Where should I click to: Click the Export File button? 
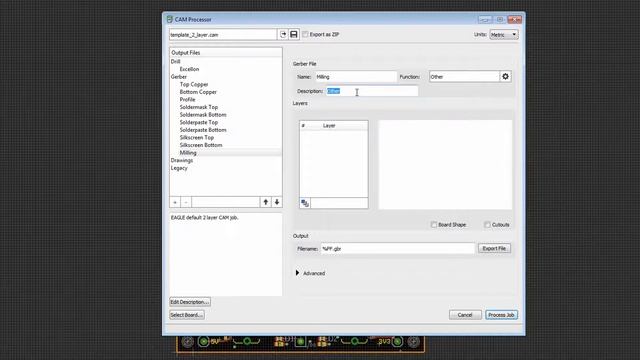(x=494, y=249)
